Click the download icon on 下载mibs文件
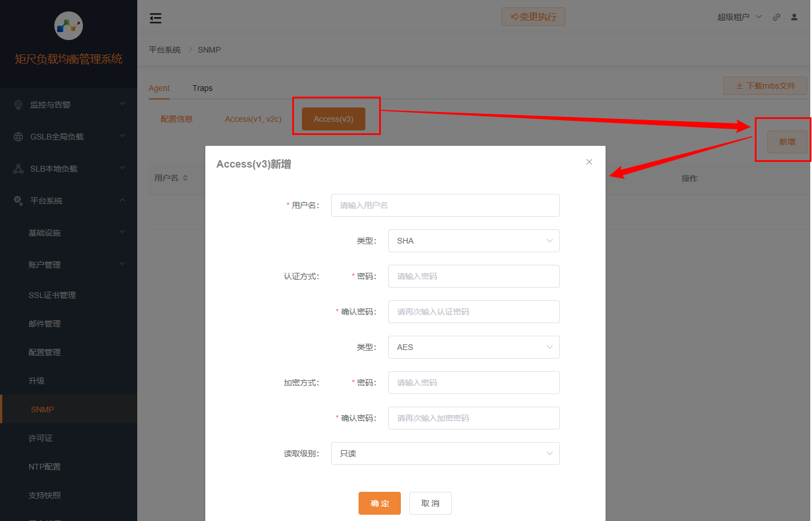The width and height of the screenshot is (812, 521). (x=739, y=85)
